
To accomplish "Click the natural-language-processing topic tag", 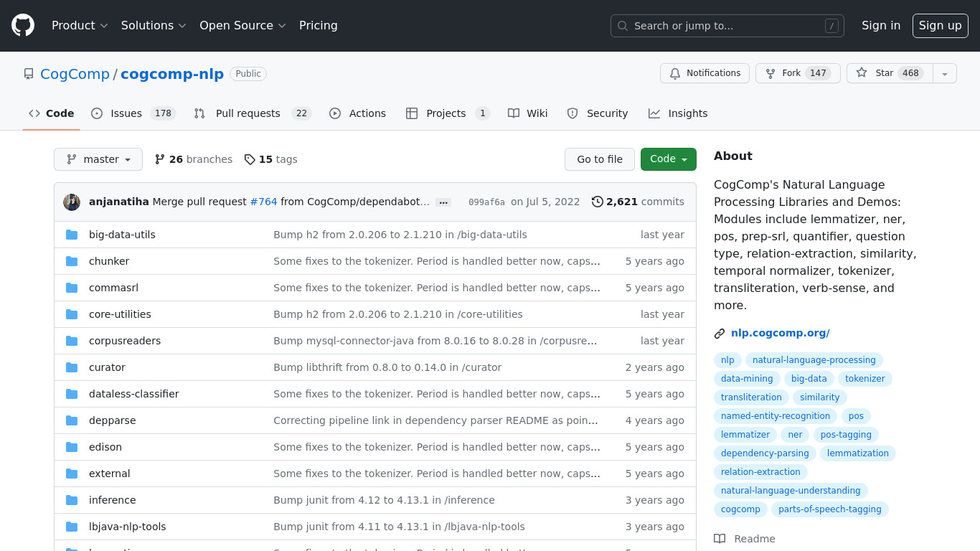I will click(814, 360).
